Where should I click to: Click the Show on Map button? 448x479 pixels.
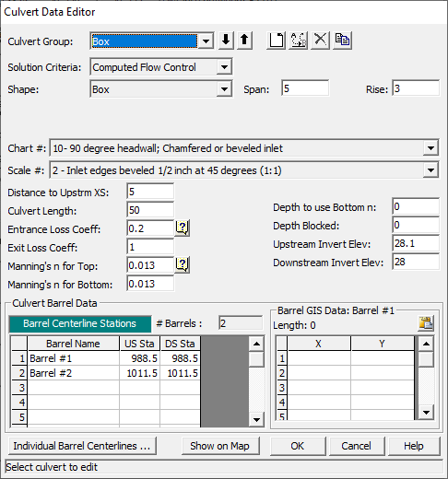(x=220, y=446)
